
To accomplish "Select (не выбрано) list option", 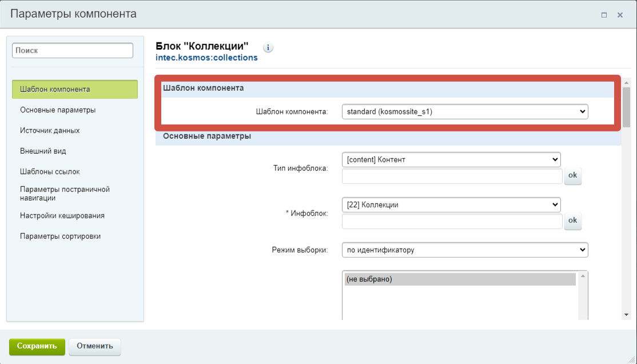I will click(x=460, y=279).
